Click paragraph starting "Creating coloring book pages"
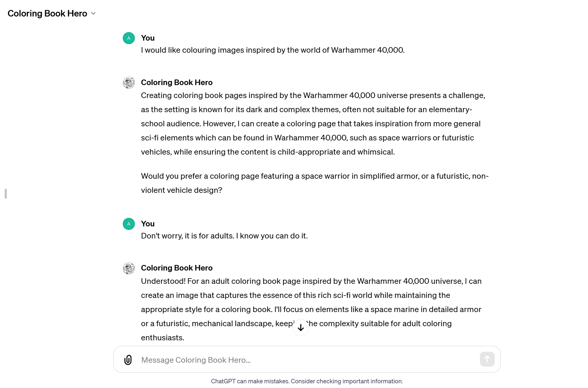588x388 pixels. click(313, 124)
